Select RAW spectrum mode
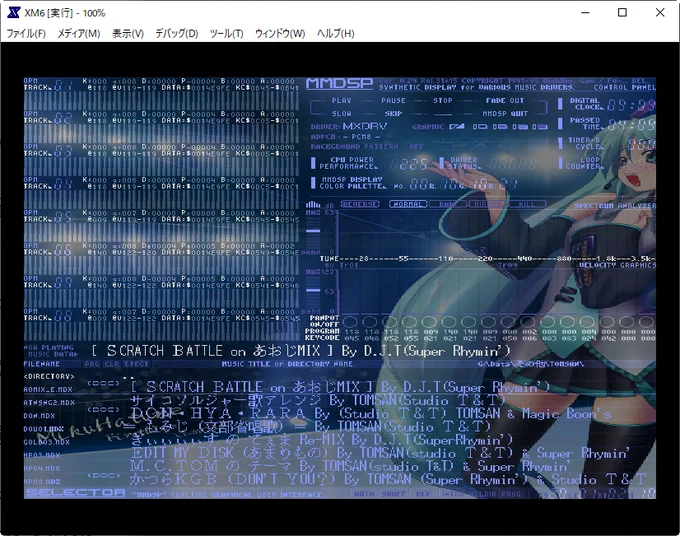The height and width of the screenshot is (536, 680). pyautogui.click(x=448, y=204)
